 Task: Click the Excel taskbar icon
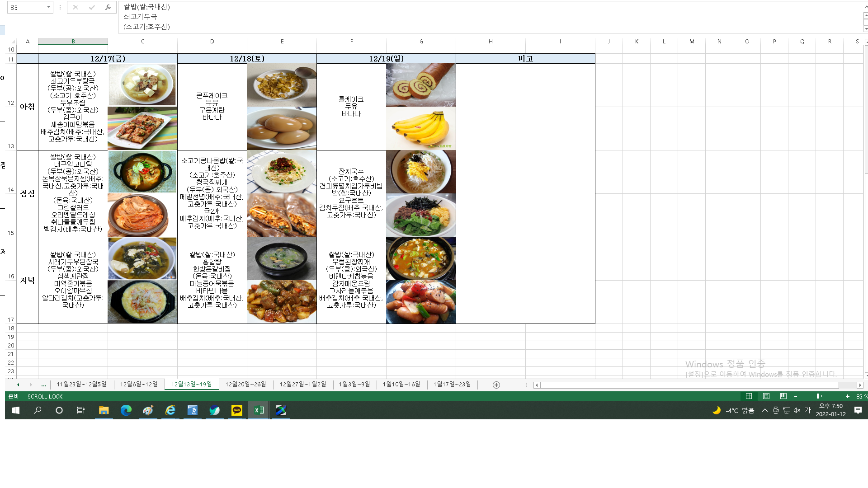[259, 410]
